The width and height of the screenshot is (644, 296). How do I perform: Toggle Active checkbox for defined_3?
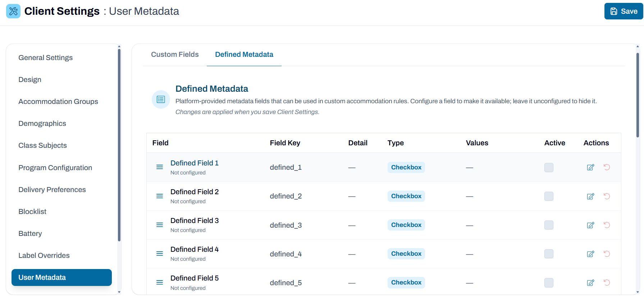click(549, 225)
